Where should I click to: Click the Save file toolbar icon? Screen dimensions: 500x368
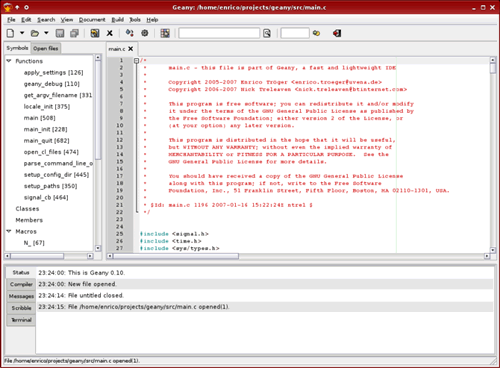point(60,33)
